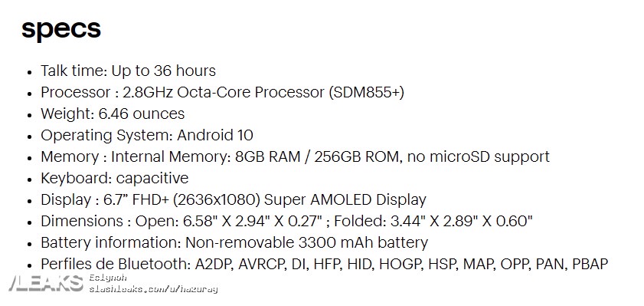Click the Perfiles de Bluetooth line
Viewport: 644px width, 306px height.
click(x=324, y=264)
